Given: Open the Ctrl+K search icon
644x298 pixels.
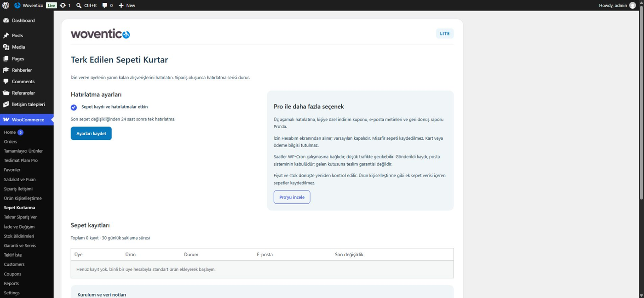Looking at the screenshot, I should coord(79,6).
